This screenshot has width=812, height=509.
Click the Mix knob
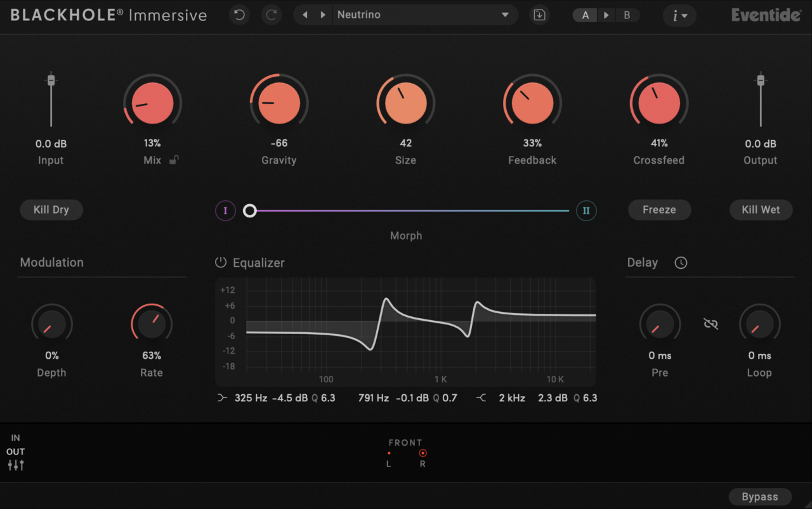[152, 103]
